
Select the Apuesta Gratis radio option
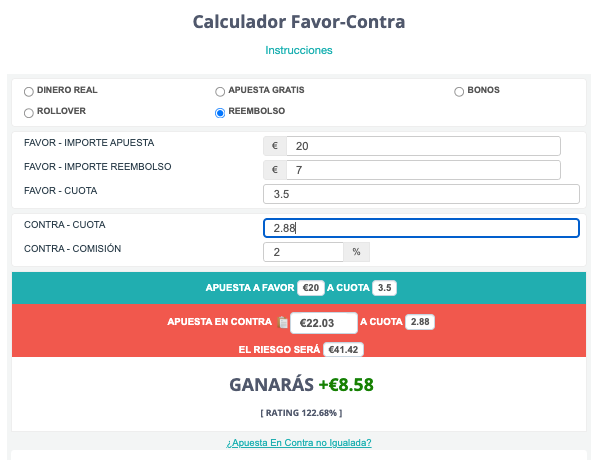(x=220, y=92)
